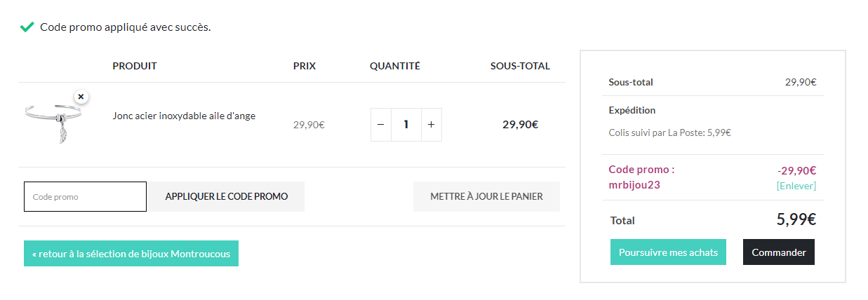The width and height of the screenshot is (868, 300).
Task: Click the quantity number field
Action: coord(406,125)
